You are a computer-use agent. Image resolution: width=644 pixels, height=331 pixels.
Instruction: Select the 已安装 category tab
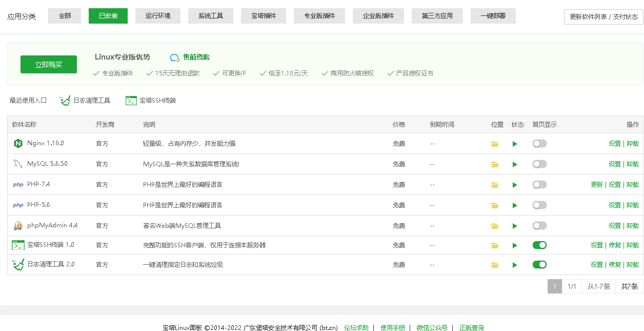[x=108, y=16]
